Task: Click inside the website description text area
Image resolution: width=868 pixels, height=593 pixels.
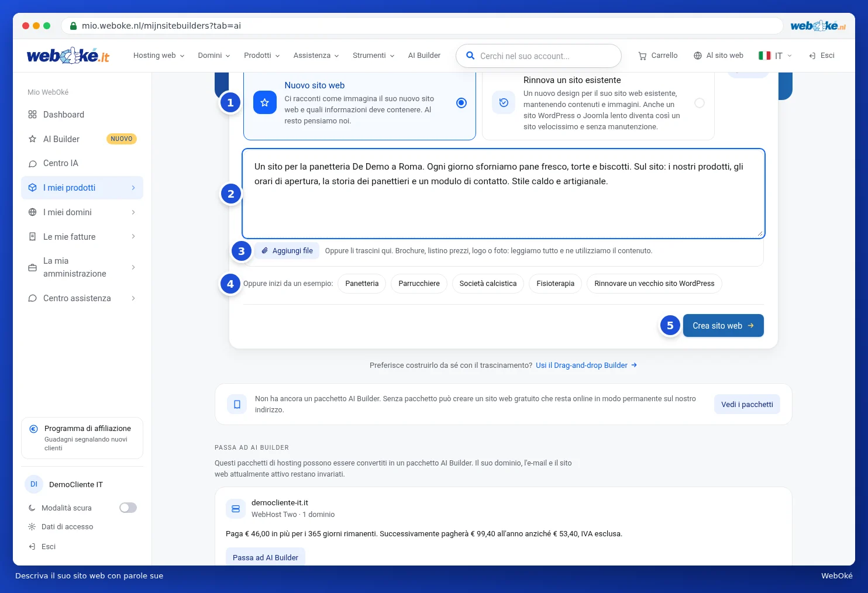Action: pyautogui.click(x=504, y=194)
